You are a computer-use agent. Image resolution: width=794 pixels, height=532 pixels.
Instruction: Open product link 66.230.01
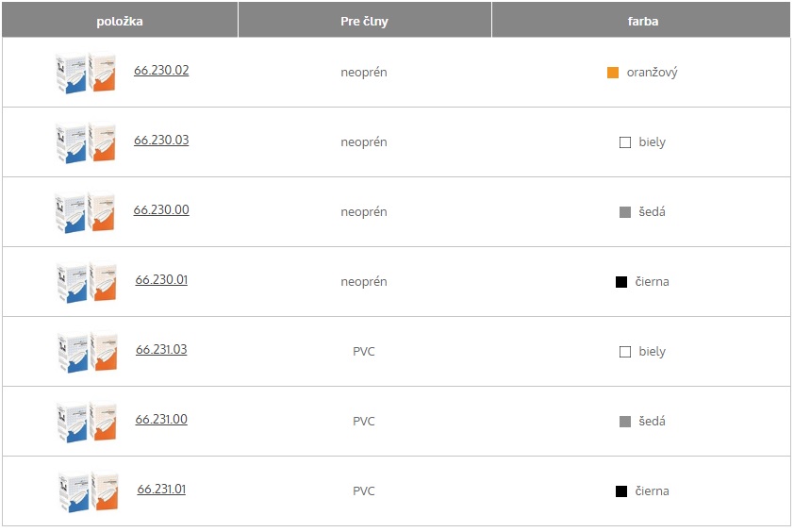click(x=161, y=280)
